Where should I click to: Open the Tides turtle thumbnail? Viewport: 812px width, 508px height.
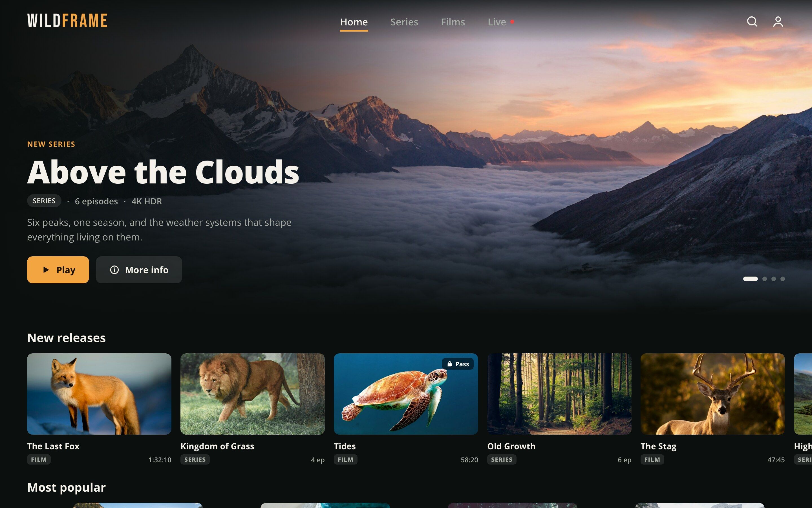click(406, 394)
